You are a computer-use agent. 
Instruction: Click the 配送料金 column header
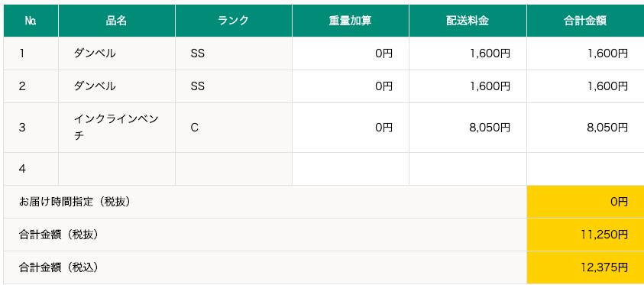pos(468,21)
